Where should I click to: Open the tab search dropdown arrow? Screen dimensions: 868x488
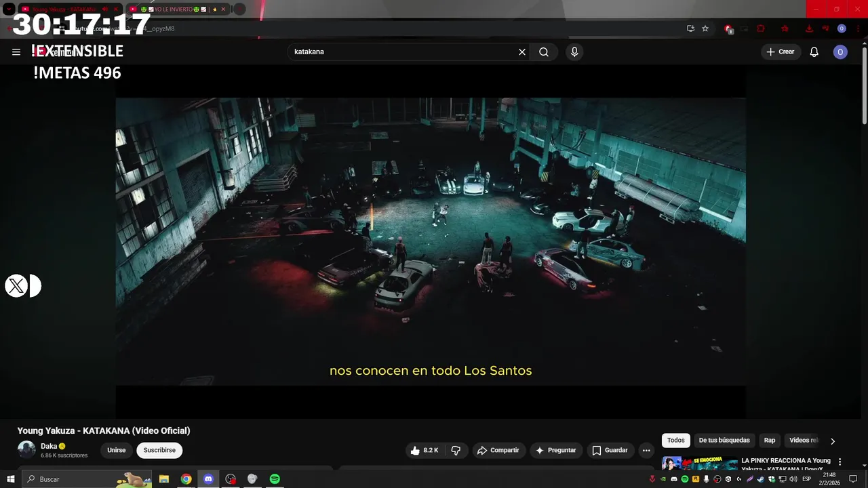pyautogui.click(x=9, y=9)
